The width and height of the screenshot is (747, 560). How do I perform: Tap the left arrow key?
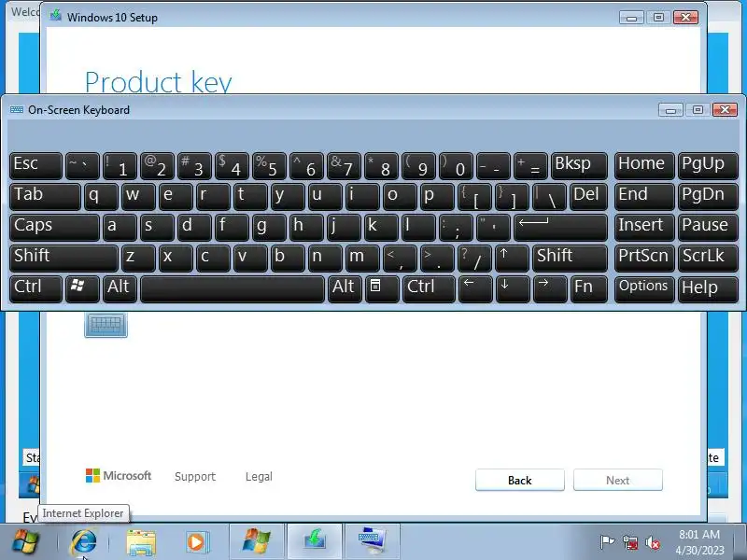475,288
